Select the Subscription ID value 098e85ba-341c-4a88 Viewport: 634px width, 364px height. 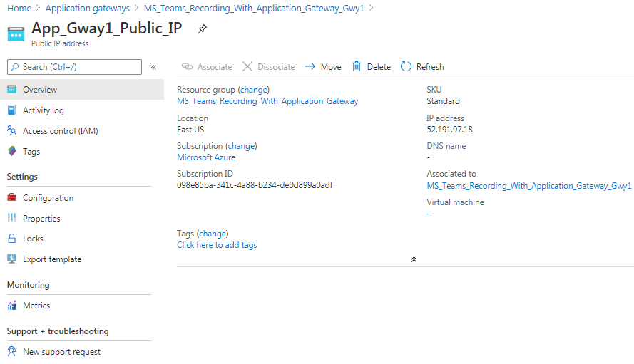(255, 185)
